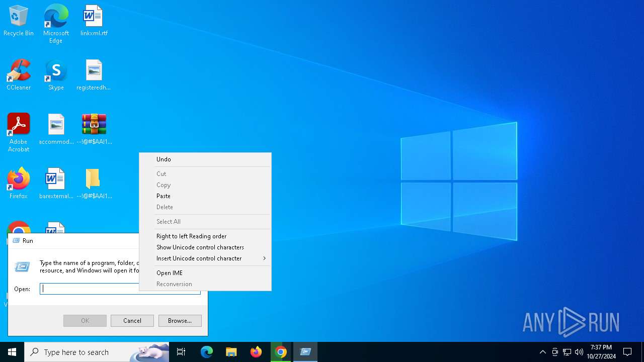The image size is (644, 362).
Task: Choose Delete in the context menu
Action: point(205,207)
